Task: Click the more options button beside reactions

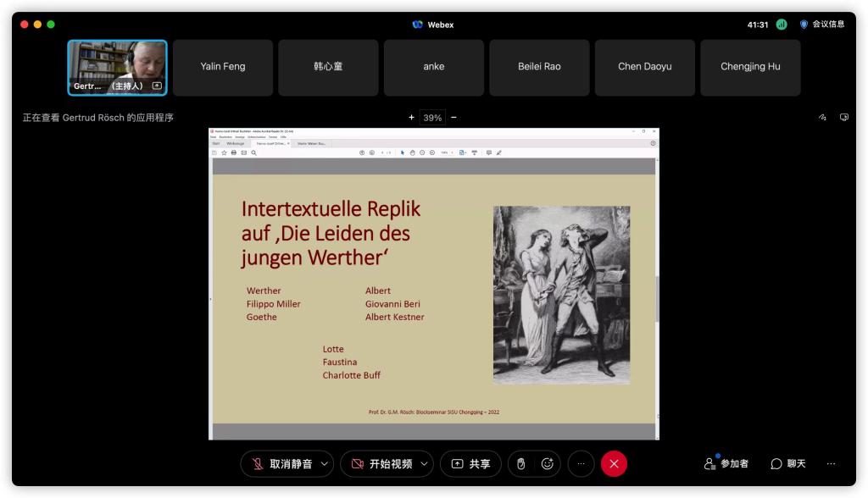Action: [581, 464]
